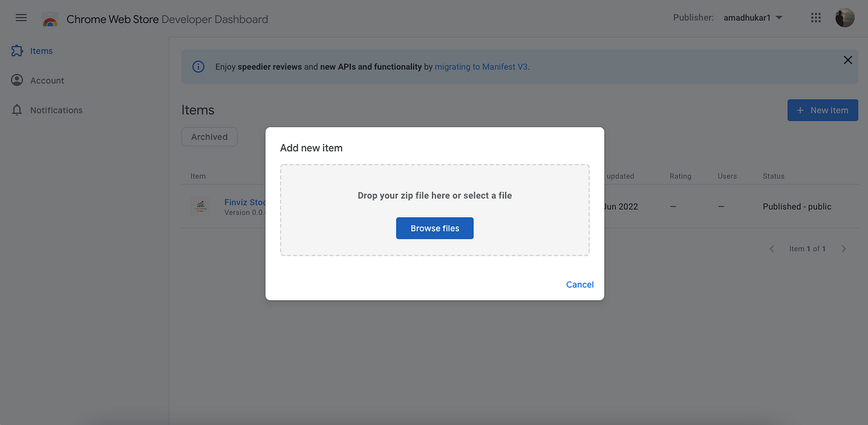The width and height of the screenshot is (868, 425).
Task: Click the Jun 2022 updated date
Action: coord(621,207)
